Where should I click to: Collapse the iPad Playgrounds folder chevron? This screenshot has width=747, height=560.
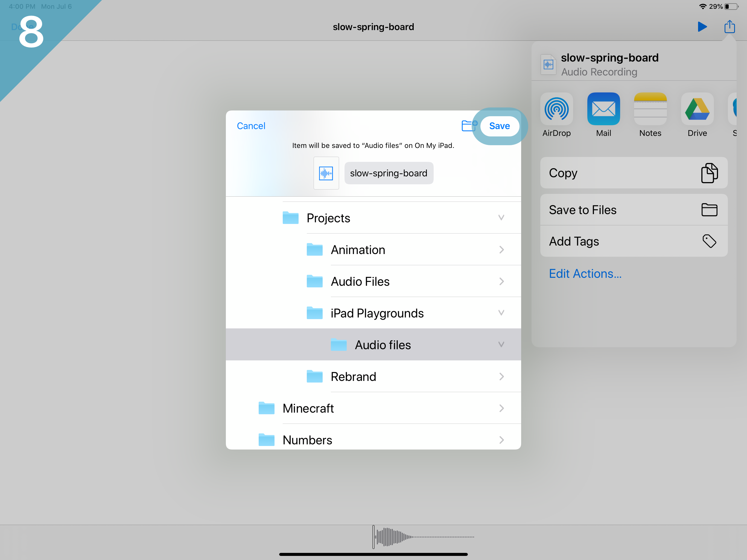[x=501, y=313]
